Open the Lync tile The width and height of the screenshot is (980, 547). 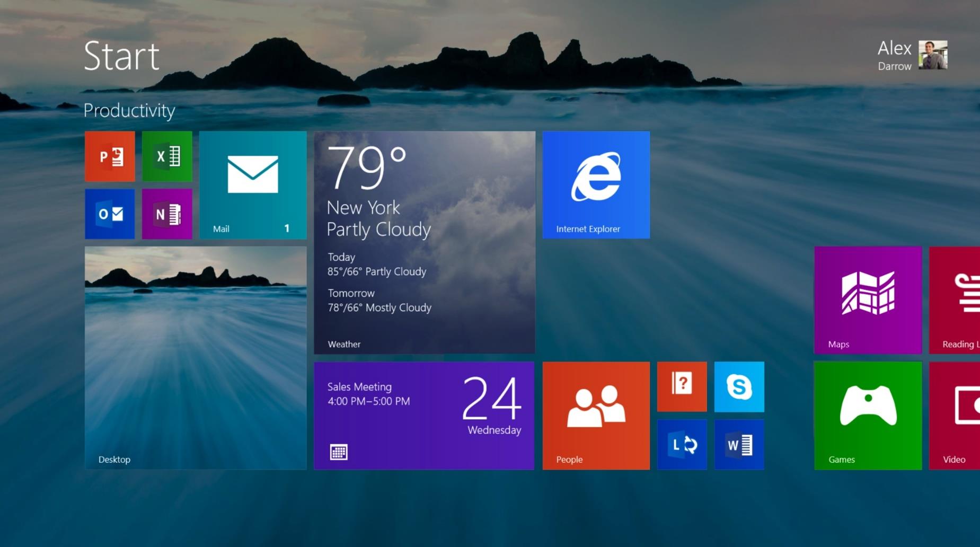682,444
